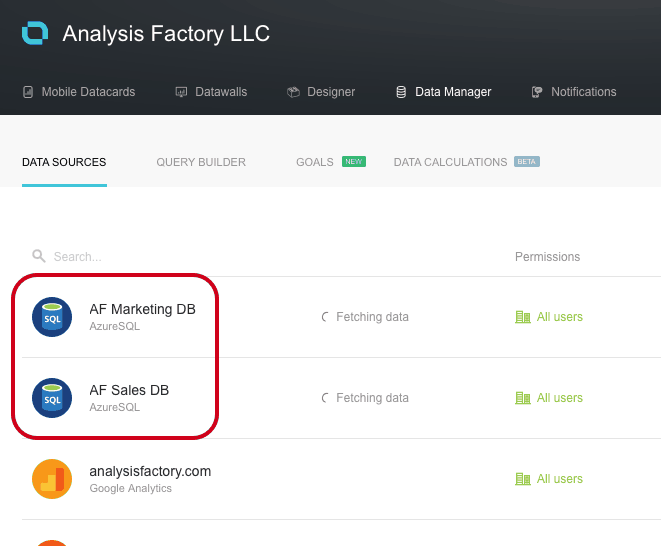661x546 pixels.
Task: Select the Data Sources tab
Action: click(x=64, y=162)
